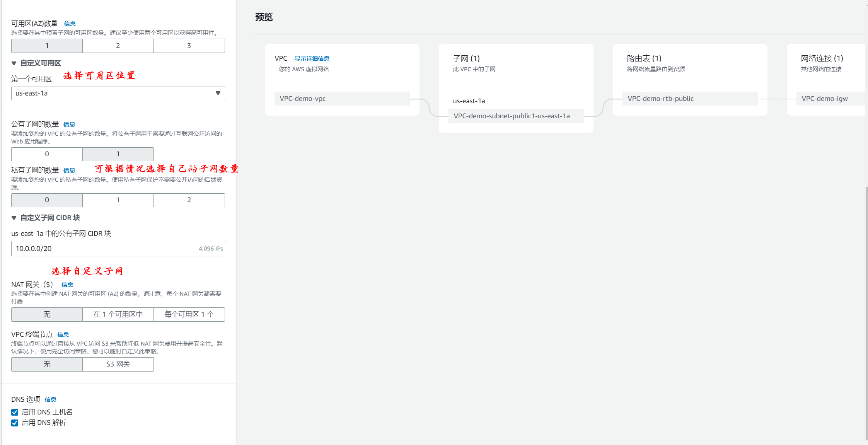This screenshot has width=868, height=445.
Task: Open 信息 link beside DNS 选项
Action: pyautogui.click(x=50, y=400)
